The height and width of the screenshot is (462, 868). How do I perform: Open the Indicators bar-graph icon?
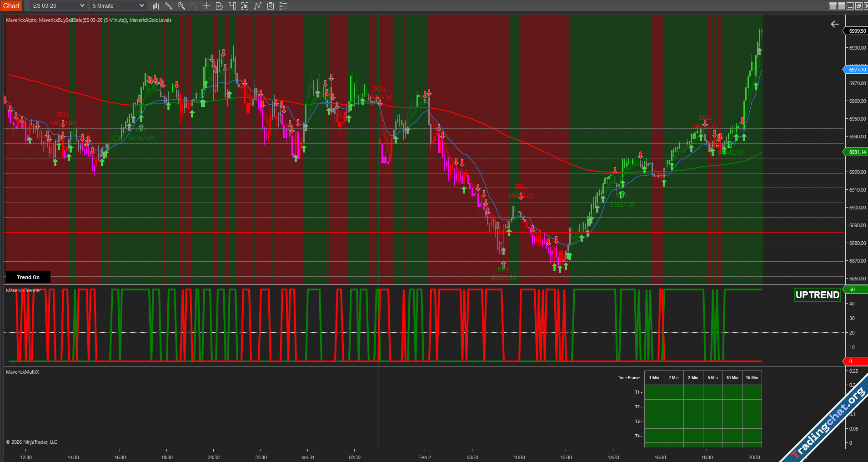245,6
